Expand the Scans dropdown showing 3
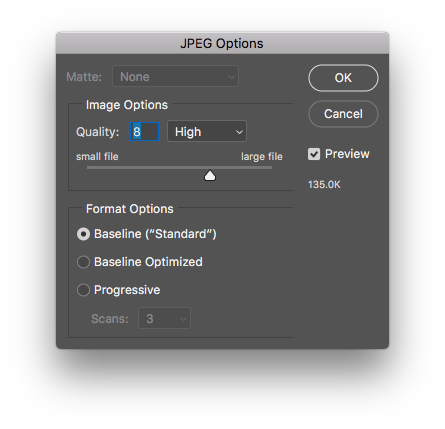The height and width of the screenshot is (429, 445). [164, 318]
